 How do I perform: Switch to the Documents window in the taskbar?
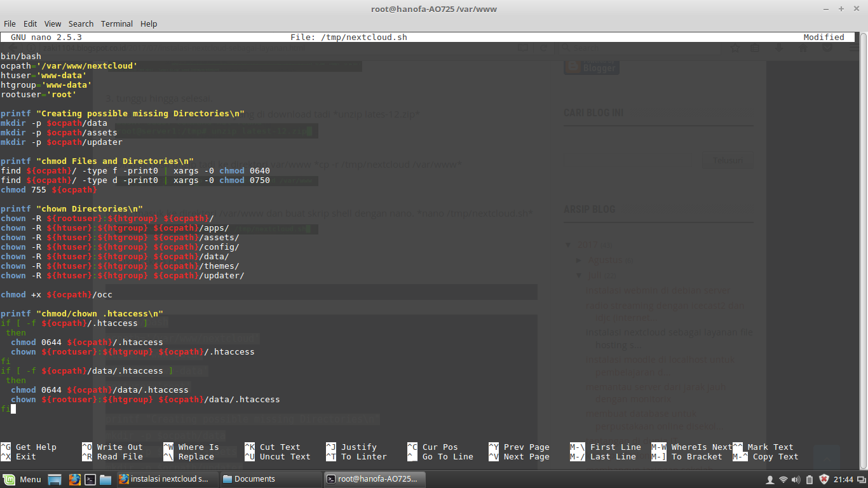(x=271, y=479)
